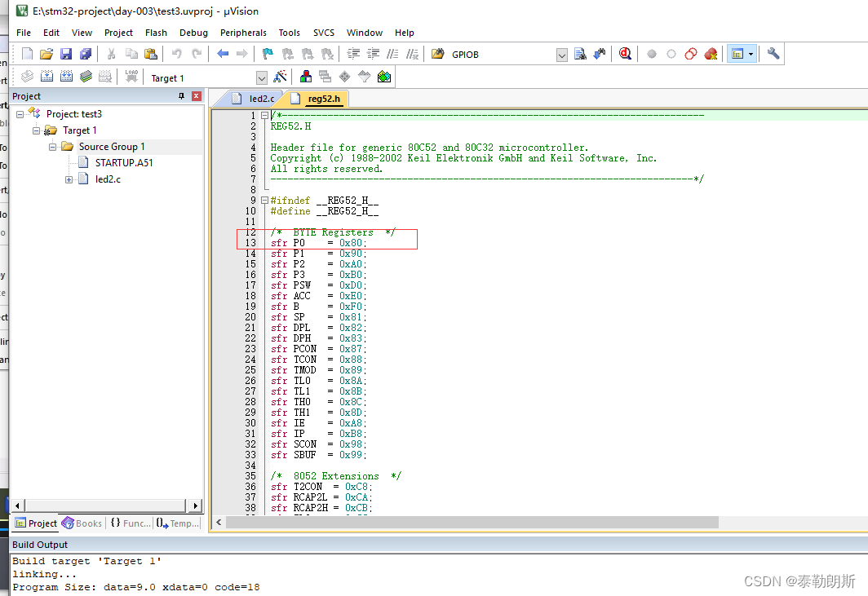Switch to Functions panel tab
868x596 pixels.
(x=130, y=523)
